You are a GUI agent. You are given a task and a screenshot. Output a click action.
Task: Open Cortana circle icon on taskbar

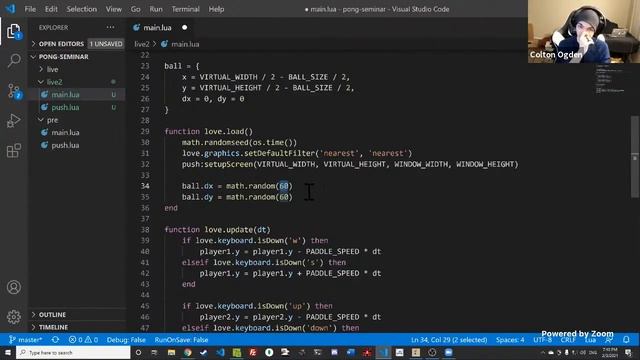click(138, 352)
